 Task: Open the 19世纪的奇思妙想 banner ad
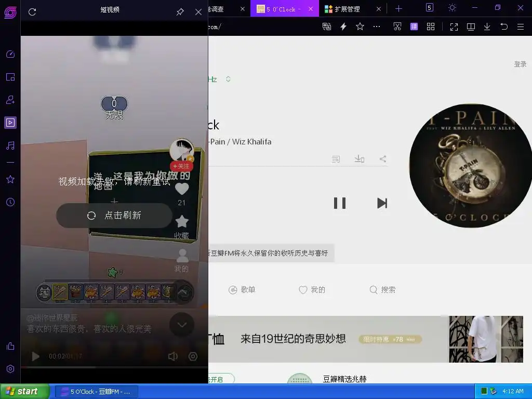(x=366, y=339)
